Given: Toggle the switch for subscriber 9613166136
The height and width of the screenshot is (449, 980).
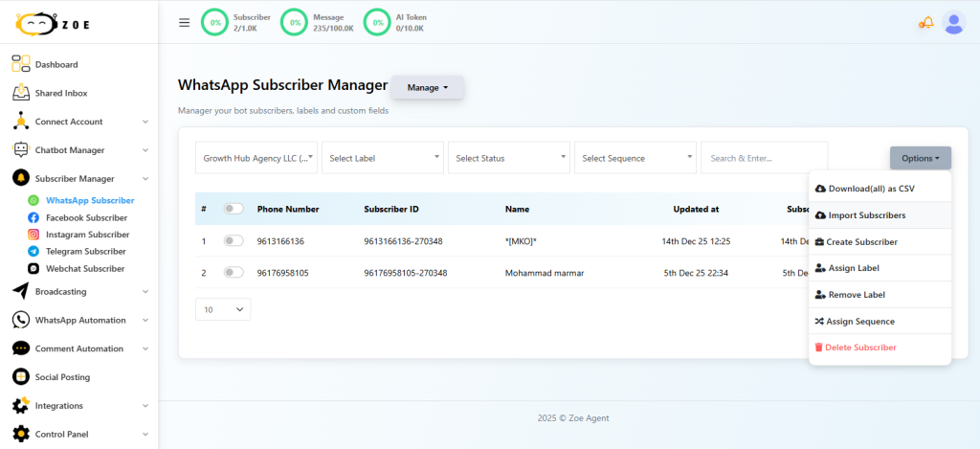Looking at the screenshot, I should (x=234, y=241).
